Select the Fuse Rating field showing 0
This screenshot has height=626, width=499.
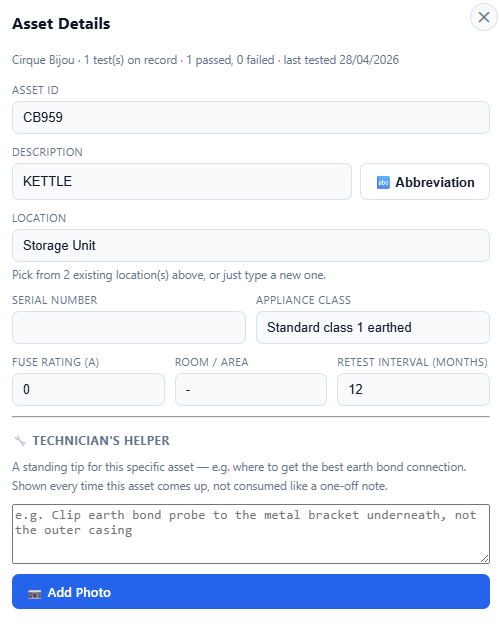[88, 389]
